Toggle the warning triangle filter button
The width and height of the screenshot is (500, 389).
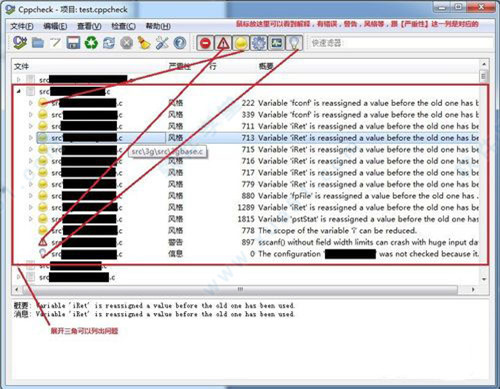(223, 43)
